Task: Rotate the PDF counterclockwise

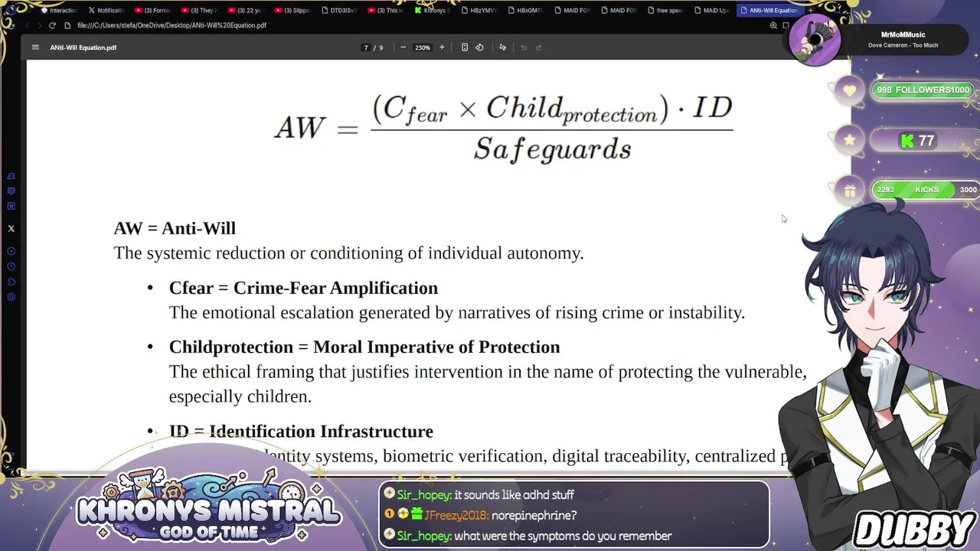Action: point(479,47)
